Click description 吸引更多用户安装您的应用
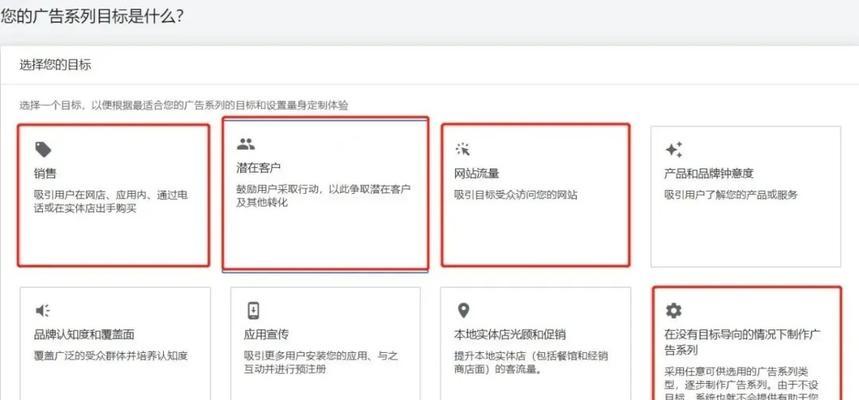Image resolution: width=859 pixels, height=400 pixels. 321,362
